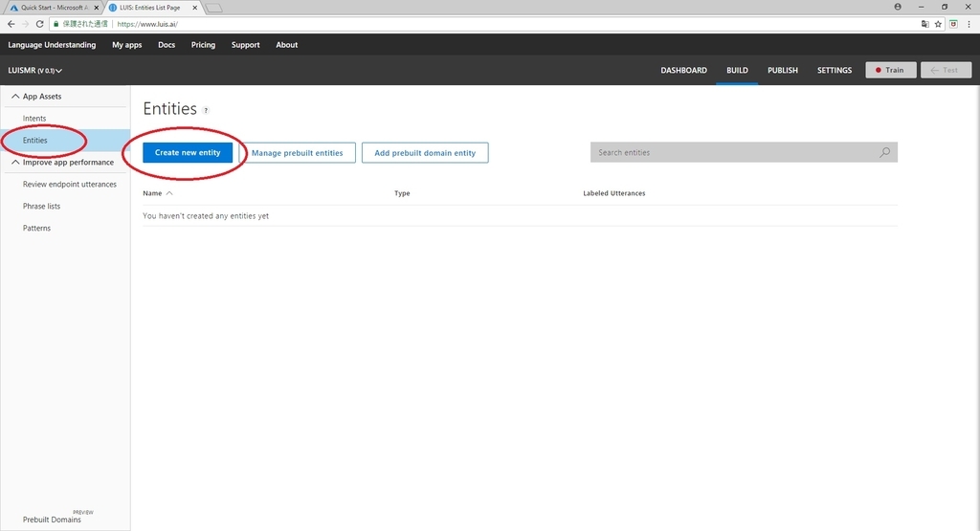The width and height of the screenshot is (980, 531).
Task: Close the Quick Start tab
Action: (97, 8)
